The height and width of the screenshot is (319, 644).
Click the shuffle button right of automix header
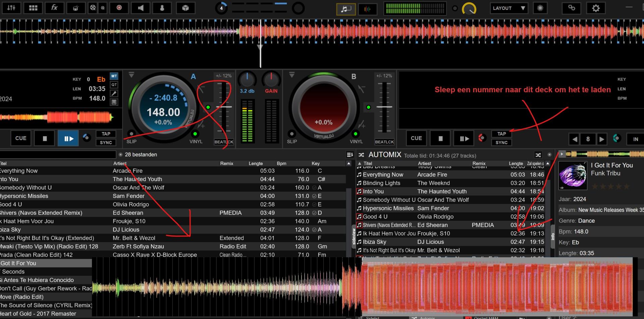coord(538,155)
